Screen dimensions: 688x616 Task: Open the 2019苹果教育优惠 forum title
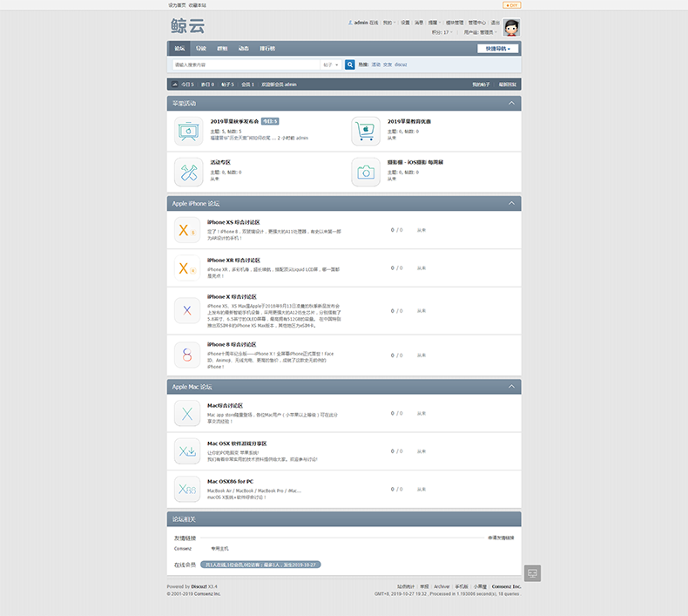click(x=409, y=121)
